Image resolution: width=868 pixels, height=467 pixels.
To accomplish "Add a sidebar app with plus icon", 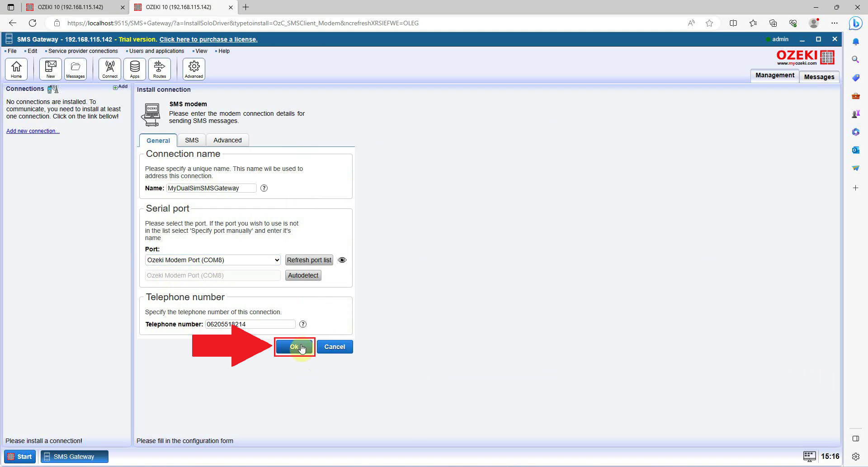I will [x=855, y=188].
